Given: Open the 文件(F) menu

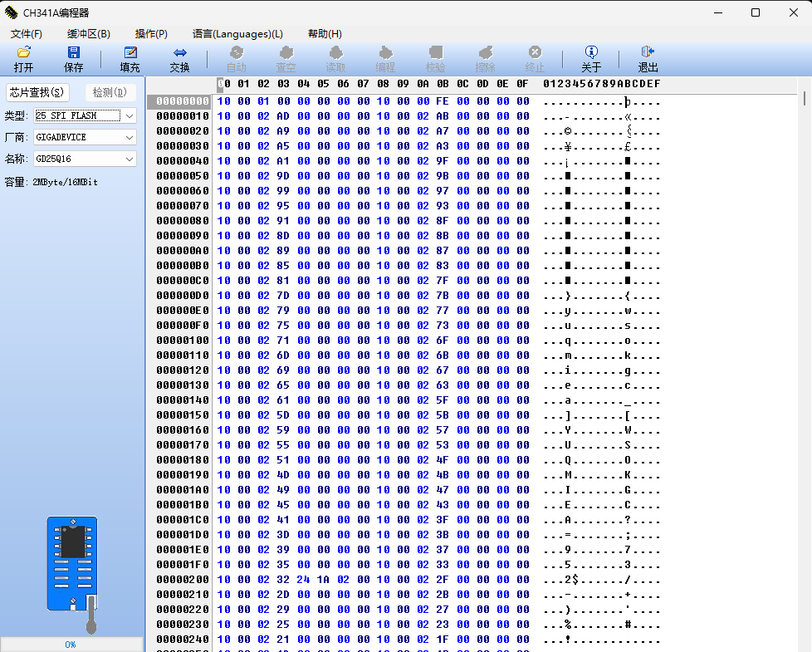Looking at the screenshot, I should click(27, 34).
